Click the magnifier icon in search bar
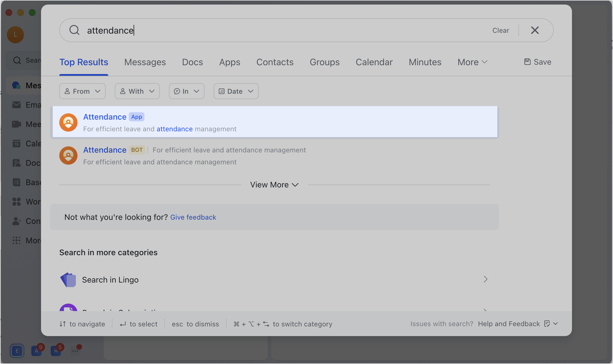 pyautogui.click(x=74, y=30)
